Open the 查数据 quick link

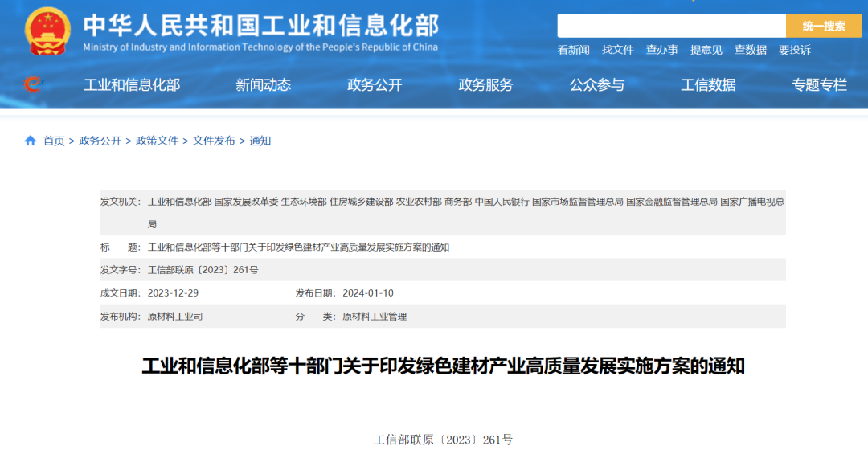pos(750,50)
